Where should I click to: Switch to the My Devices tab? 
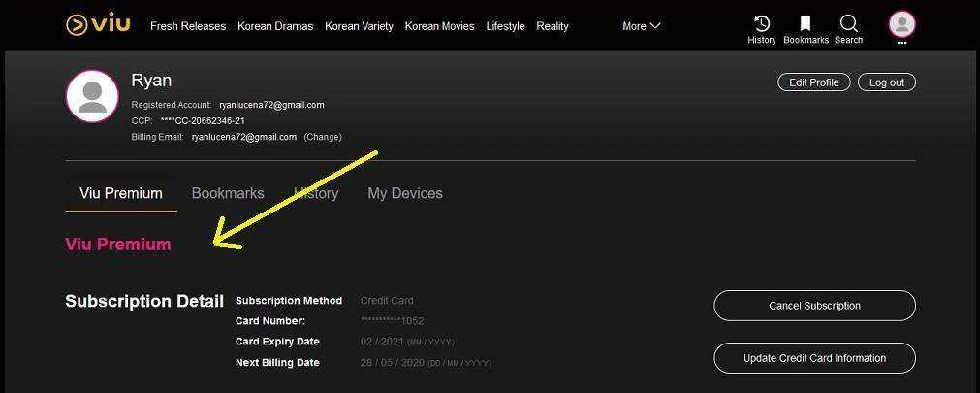pyautogui.click(x=405, y=193)
